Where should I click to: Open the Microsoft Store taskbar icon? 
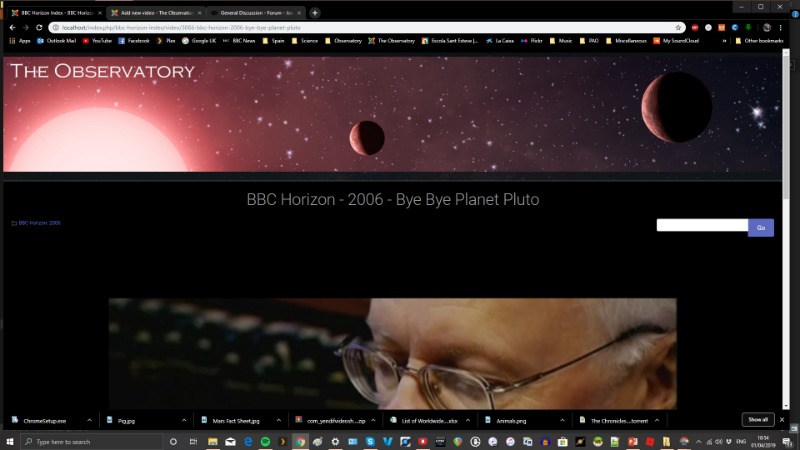click(563, 441)
